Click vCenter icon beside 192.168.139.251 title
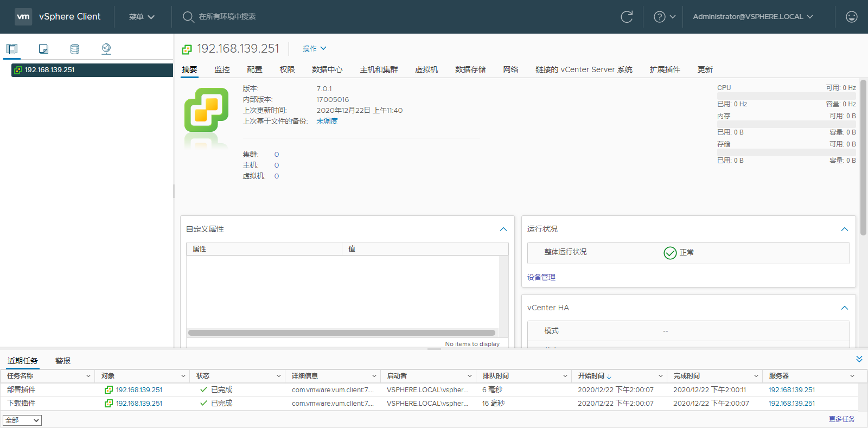 tap(187, 49)
